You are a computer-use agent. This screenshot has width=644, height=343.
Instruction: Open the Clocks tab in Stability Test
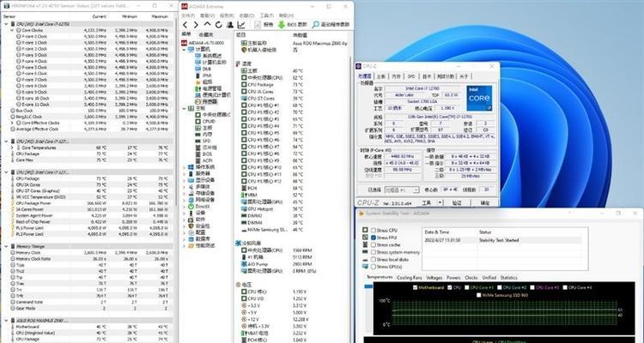[x=471, y=278]
